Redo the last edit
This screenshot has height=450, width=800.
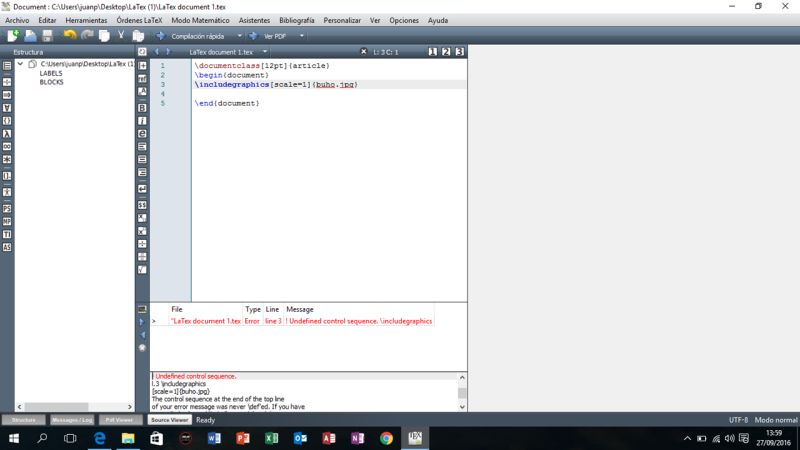pyautogui.click(x=87, y=36)
